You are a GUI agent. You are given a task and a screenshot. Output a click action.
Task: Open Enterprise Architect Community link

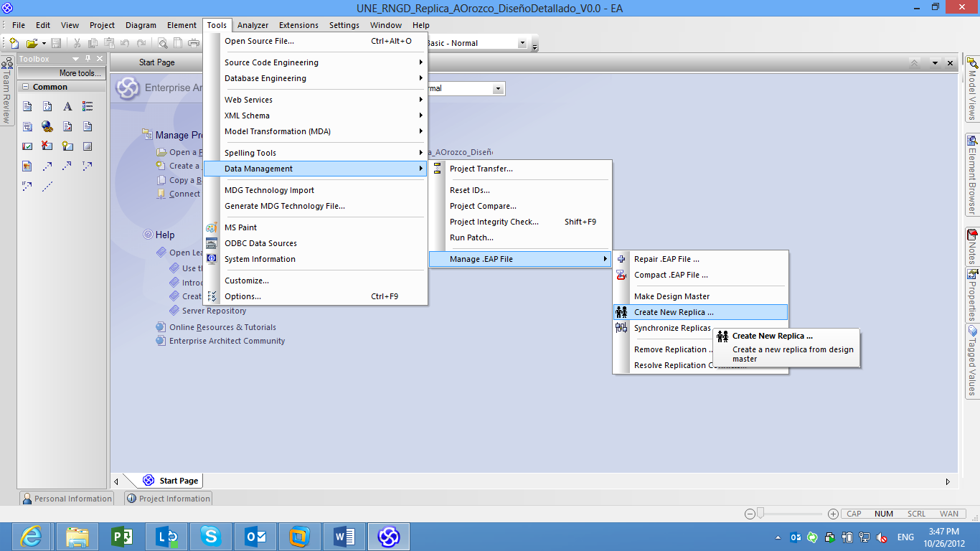point(227,341)
